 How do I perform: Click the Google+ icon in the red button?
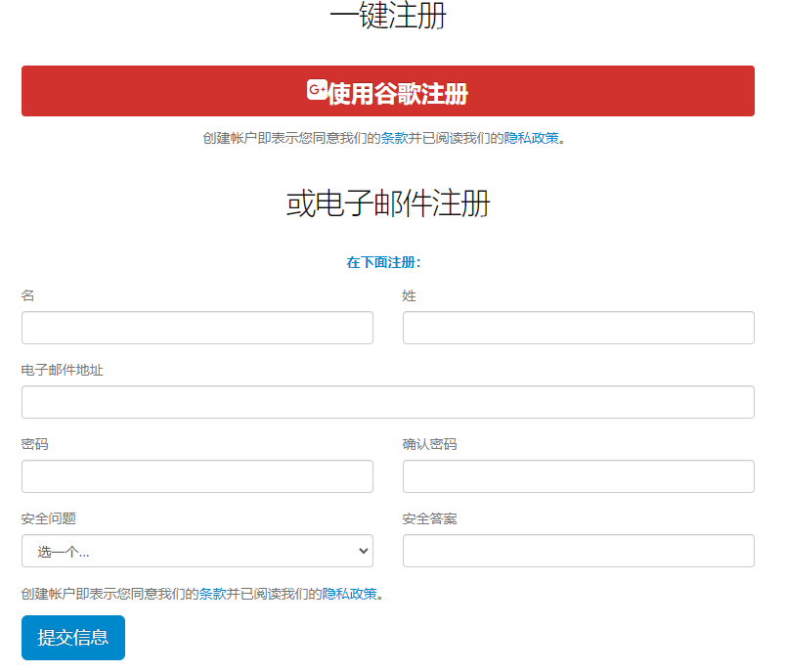(x=317, y=90)
